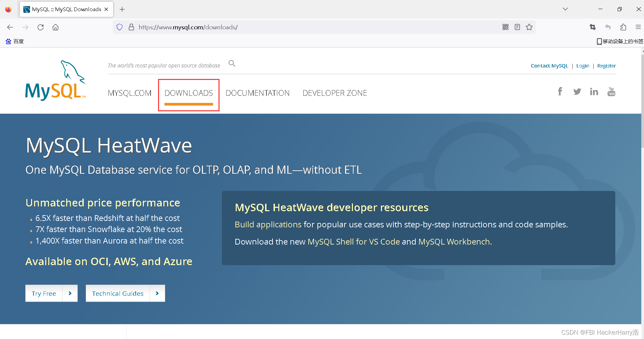The width and height of the screenshot is (644, 339).
Task: Click the undo arrow toolbar icon
Action: click(x=608, y=27)
